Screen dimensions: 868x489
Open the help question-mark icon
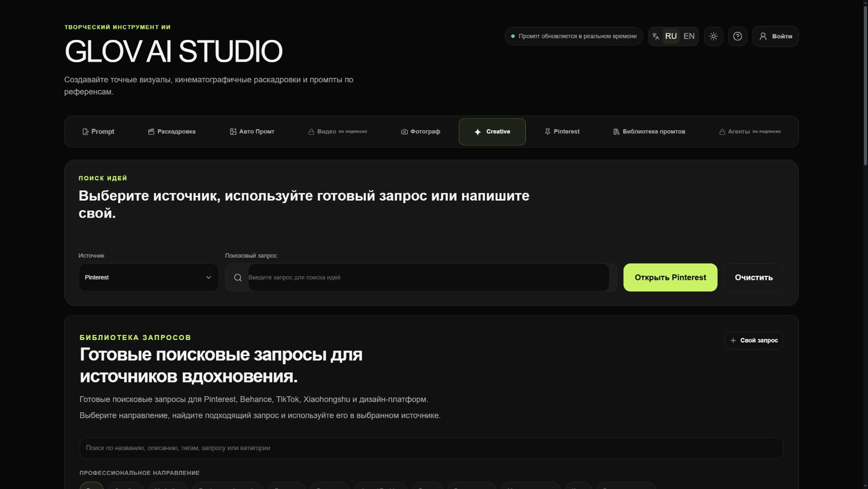coord(737,36)
